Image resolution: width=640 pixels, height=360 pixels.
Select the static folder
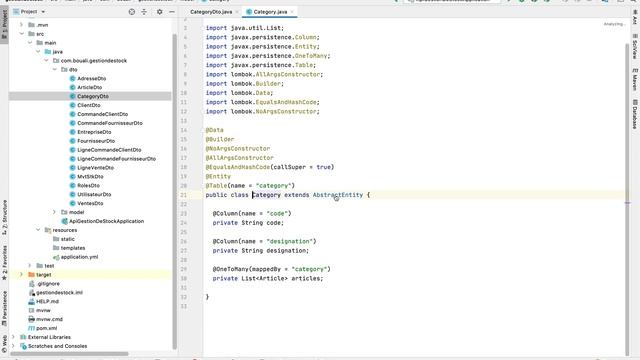(x=67, y=239)
